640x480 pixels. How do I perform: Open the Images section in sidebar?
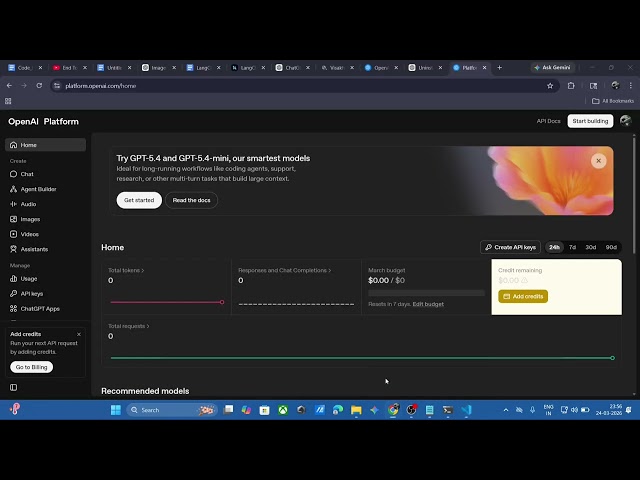[x=30, y=219]
